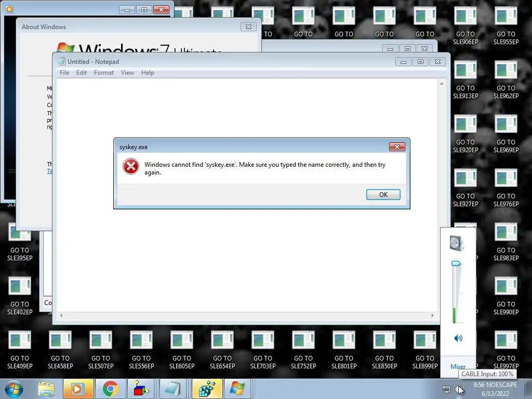Click the red error icon in syskey dialog
Screen dimensions: 532x399
coord(130,167)
